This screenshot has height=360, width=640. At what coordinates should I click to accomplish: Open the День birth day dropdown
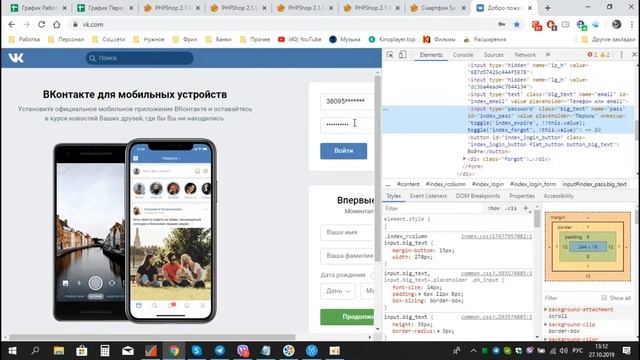point(338,291)
